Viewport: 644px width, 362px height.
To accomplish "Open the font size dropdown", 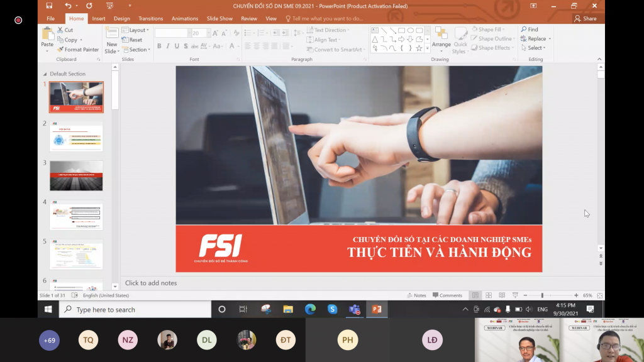I will coord(209,33).
